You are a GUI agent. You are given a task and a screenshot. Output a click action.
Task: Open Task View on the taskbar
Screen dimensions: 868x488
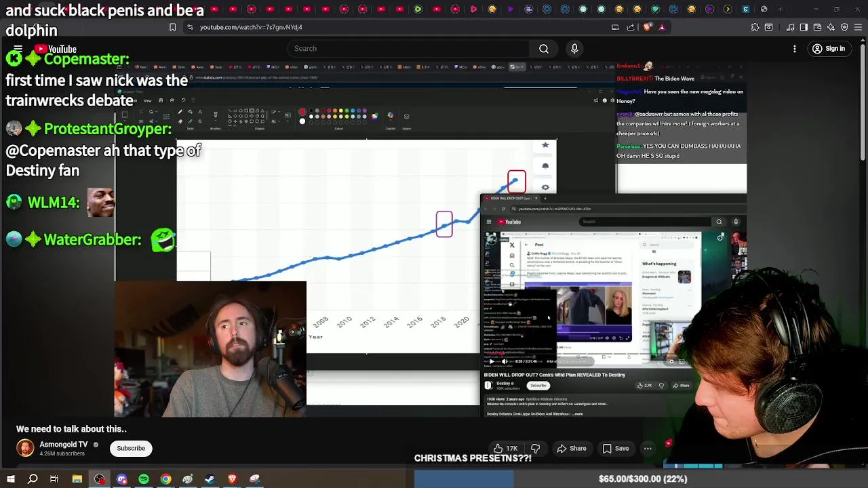[54, 479]
